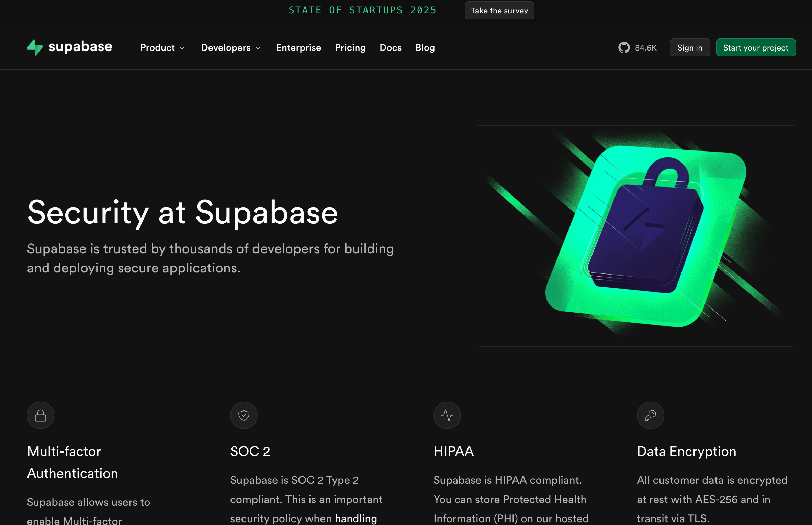Open the Enterprise page

(298, 48)
